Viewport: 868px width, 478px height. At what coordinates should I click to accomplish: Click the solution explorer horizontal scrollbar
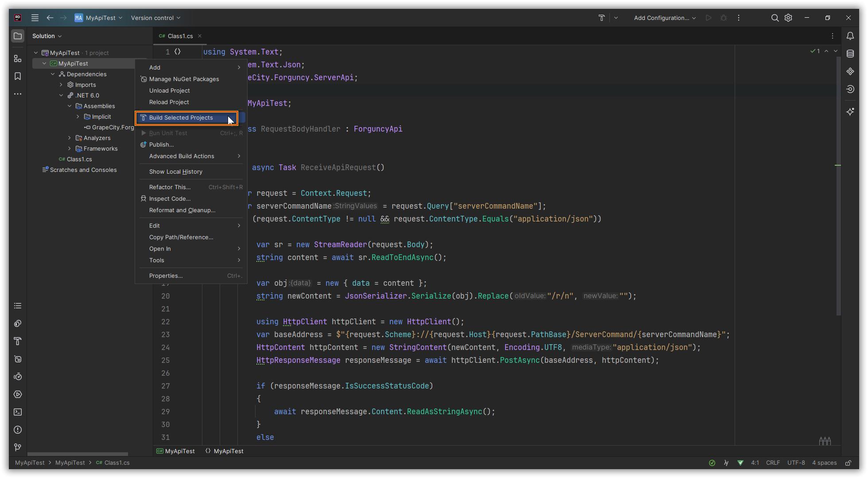pos(77,454)
